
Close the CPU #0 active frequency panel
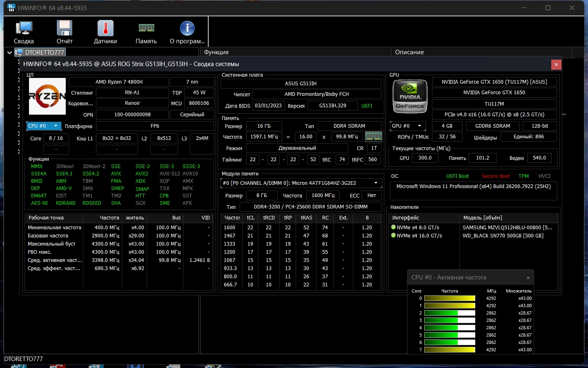tap(528, 278)
